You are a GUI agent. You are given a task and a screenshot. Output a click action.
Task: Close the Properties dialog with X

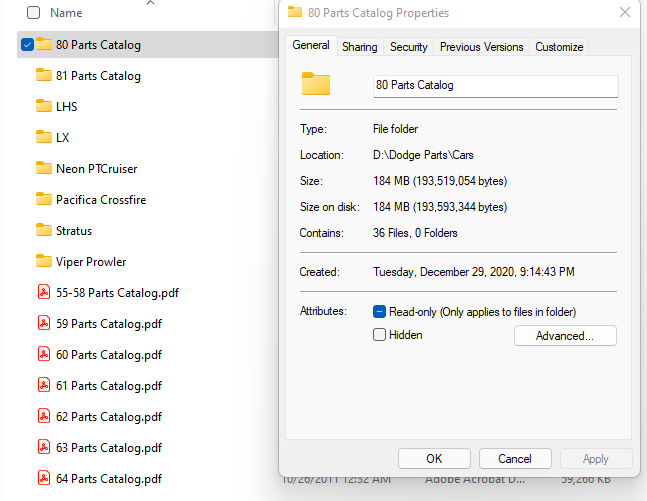pyautogui.click(x=625, y=12)
